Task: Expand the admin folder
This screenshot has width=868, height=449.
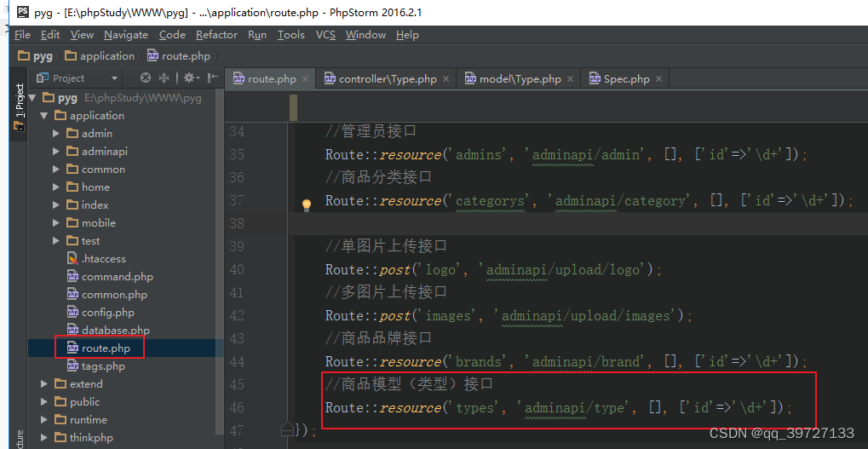Action: [56, 134]
